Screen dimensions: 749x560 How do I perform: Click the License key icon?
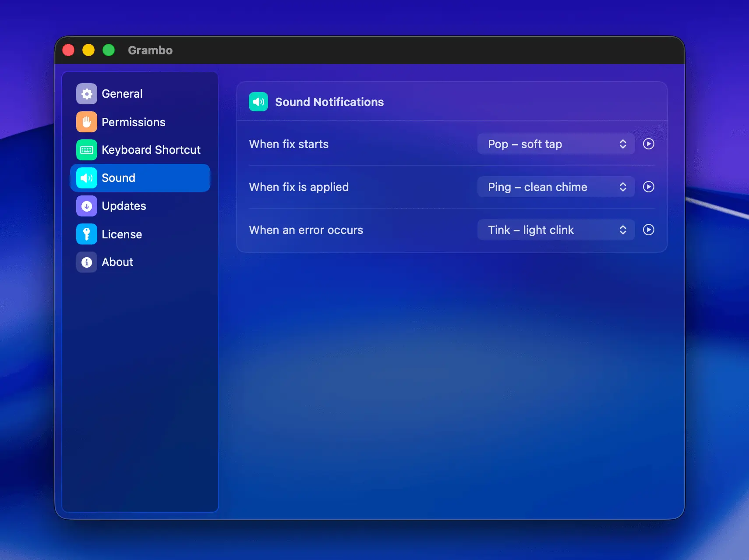tap(87, 234)
